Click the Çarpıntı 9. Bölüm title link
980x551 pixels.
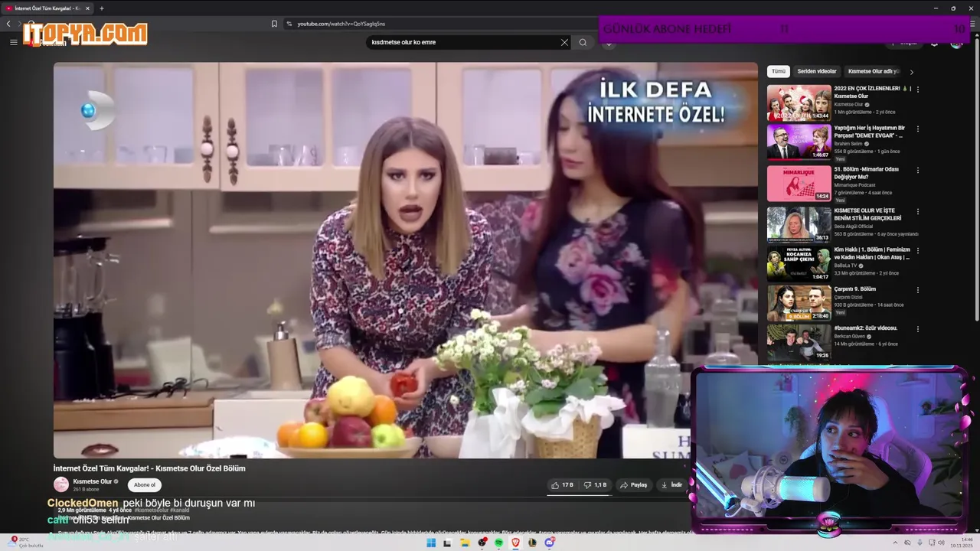point(854,289)
